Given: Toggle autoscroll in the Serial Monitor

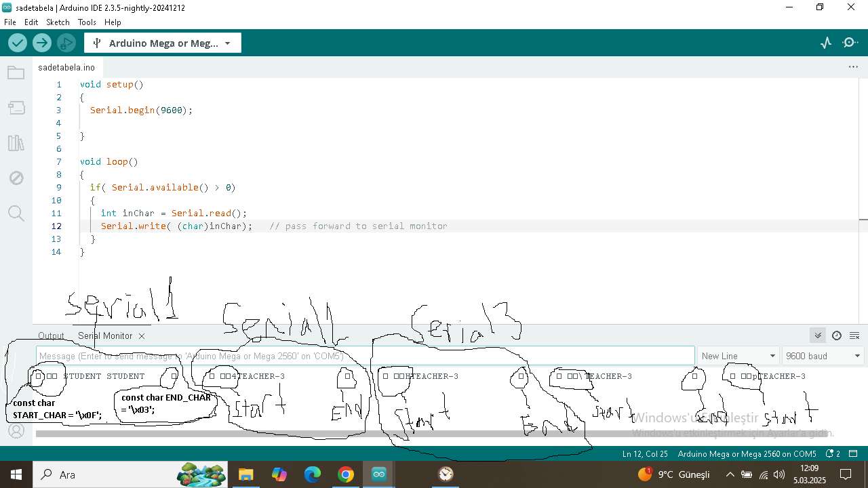Looking at the screenshot, I should [x=818, y=335].
